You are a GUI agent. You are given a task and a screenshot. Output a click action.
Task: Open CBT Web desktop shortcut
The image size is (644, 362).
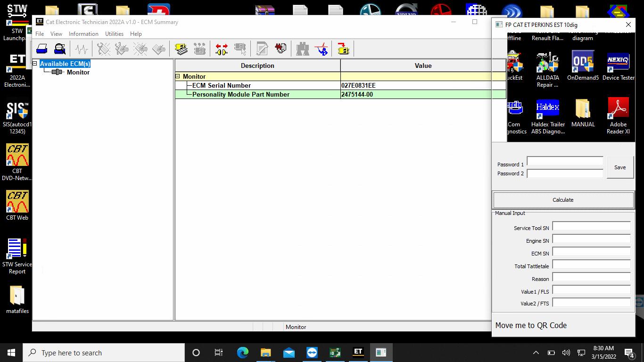pyautogui.click(x=17, y=206)
